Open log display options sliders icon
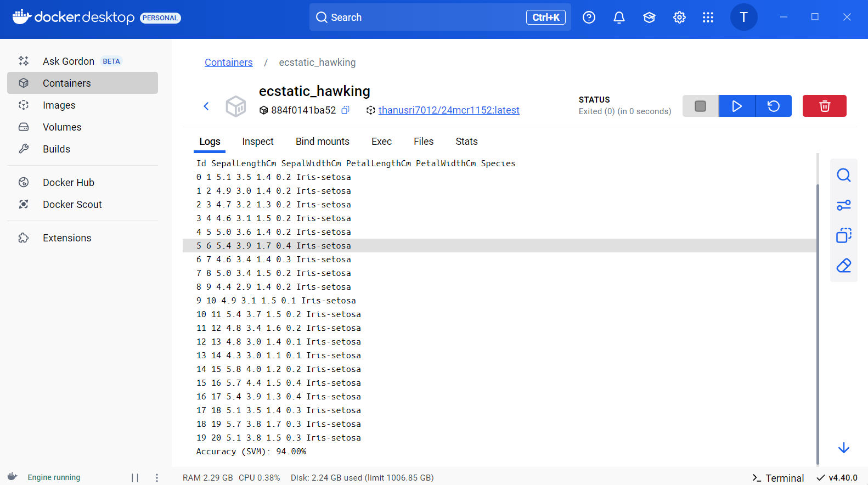Image resolution: width=868 pixels, height=485 pixels. pos(844,205)
